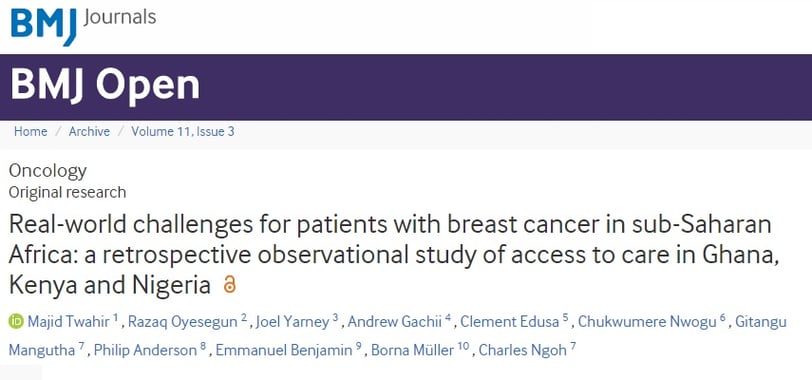The width and height of the screenshot is (812, 380).
Task: Select author Joel Yarney
Action: pos(293,321)
